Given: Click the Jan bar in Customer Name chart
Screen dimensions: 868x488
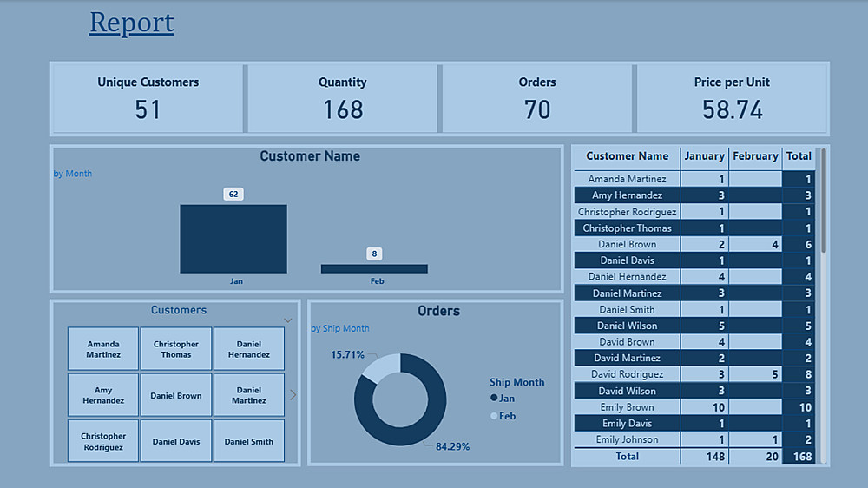Looking at the screenshot, I should (x=233, y=239).
